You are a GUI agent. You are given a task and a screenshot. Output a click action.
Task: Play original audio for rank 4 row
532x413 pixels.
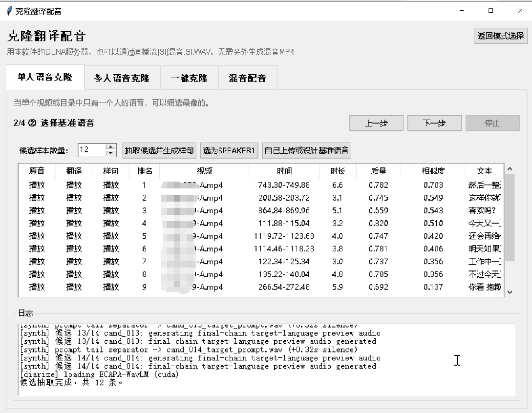37,223
